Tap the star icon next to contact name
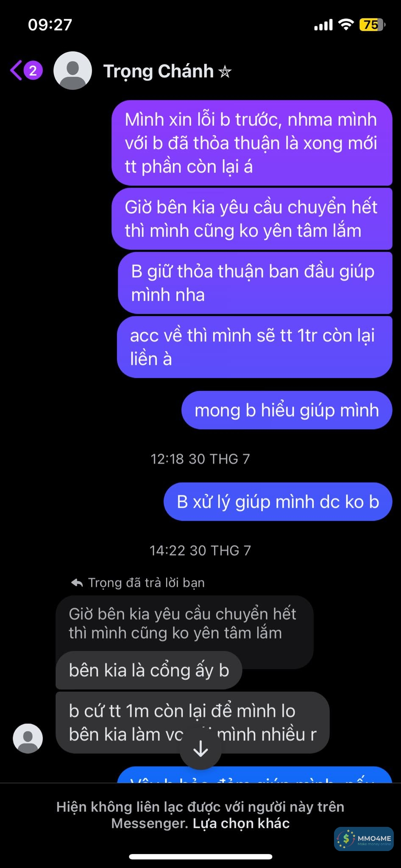Image resolution: width=401 pixels, height=868 pixels. [225, 72]
